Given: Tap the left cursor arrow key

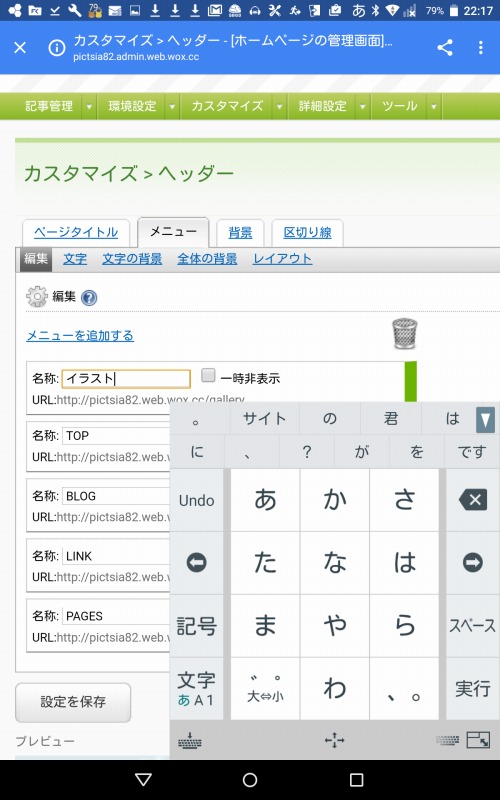Looking at the screenshot, I should 196,563.
